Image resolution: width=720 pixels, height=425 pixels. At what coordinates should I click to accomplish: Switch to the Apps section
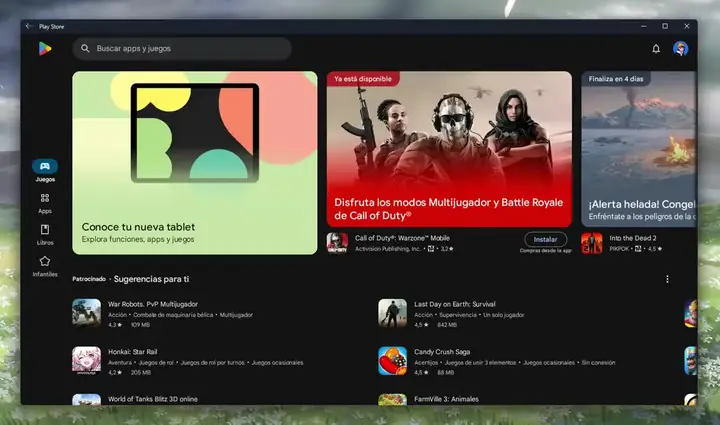[x=45, y=203]
